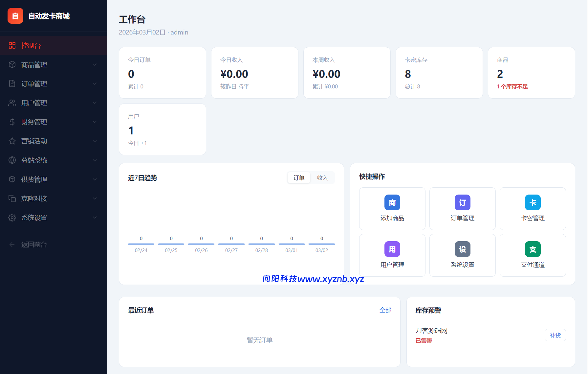Select the 用户管理 quick action icon
Viewport: 588px width, 374px height.
click(392, 249)
